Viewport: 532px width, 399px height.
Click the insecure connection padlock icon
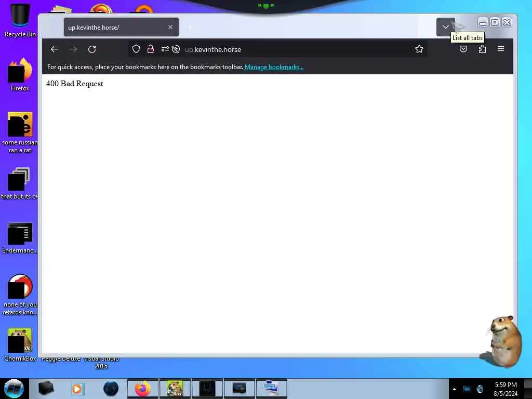click(151, 49)
